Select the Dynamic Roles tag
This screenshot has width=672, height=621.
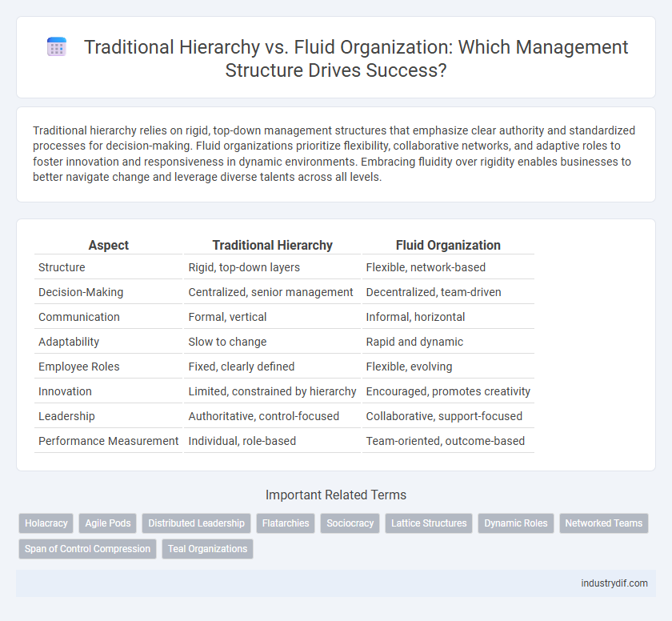[x=516, y=523]
